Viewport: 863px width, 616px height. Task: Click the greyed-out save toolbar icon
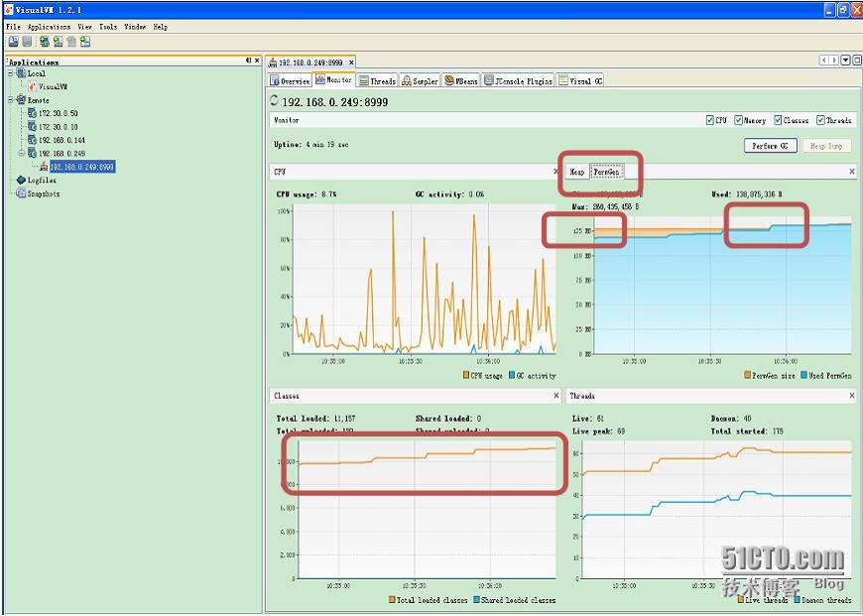pyautogui.click(x=27, y=42)
